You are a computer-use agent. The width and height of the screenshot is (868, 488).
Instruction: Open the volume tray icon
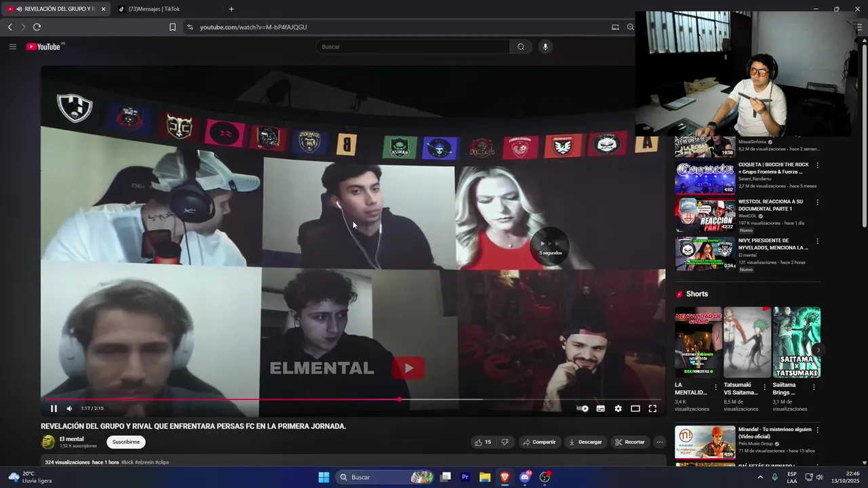[x=819, y=477]
